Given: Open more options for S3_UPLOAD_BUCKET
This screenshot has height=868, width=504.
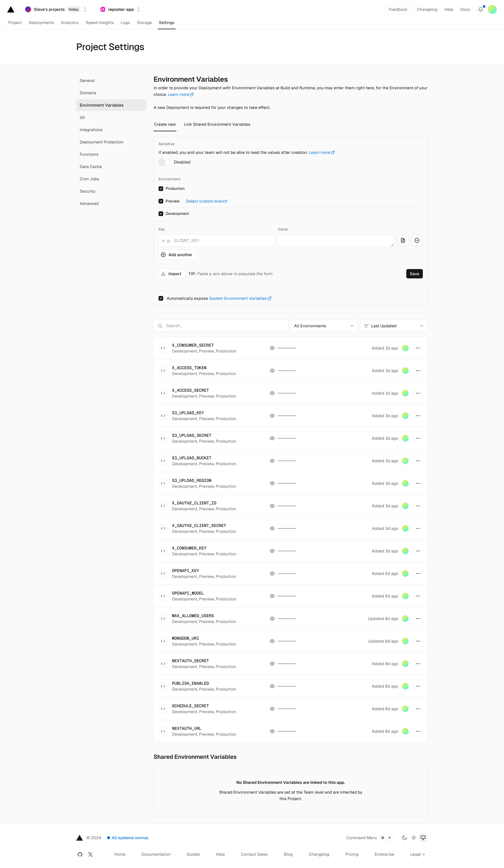Looking at the screenshot, I should 418,461.
